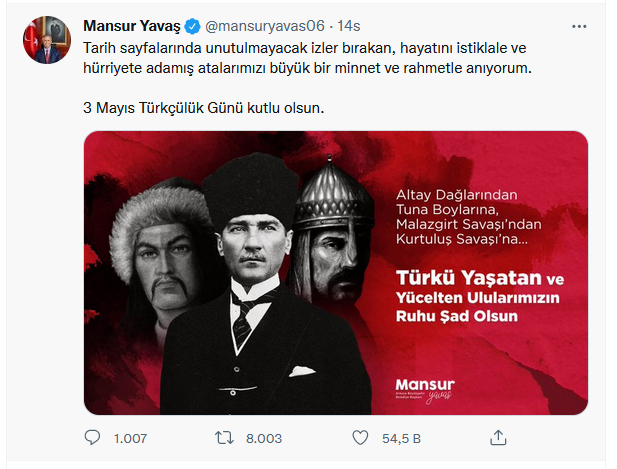The image size is (617, 469).
Task: Click the 1.007 reply count
Action: click(x=130, y=438)
